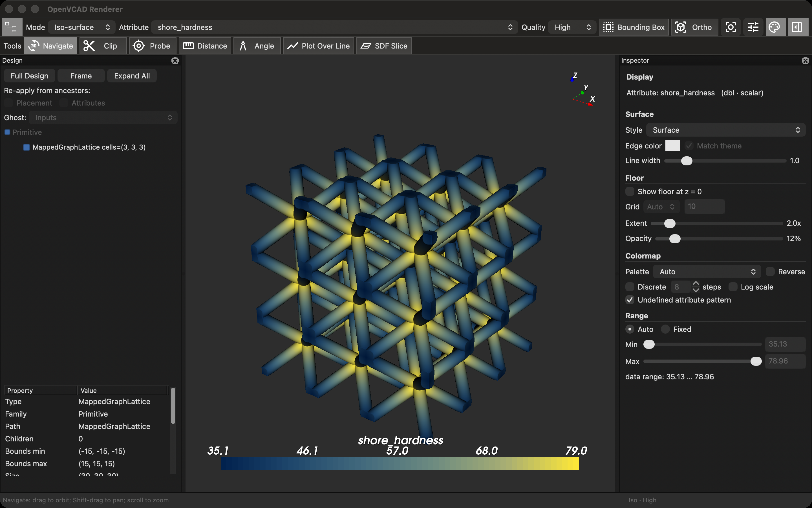Turn on Log scale
This screenshot has height=508, width=812.
pos(733,287)
